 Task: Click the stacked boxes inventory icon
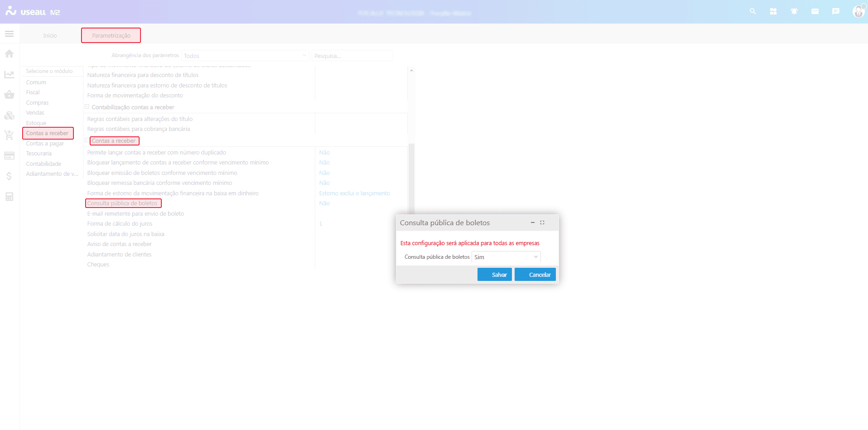click(x=9, y=116)
